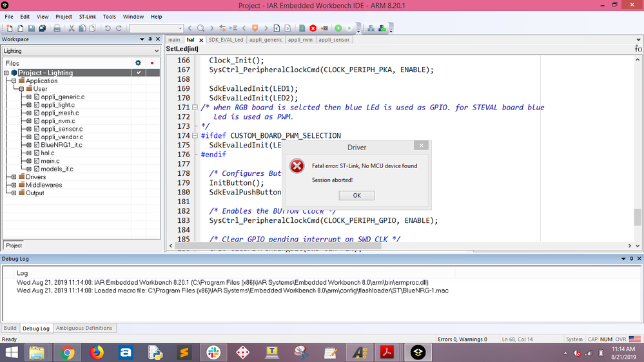Click the Save toolbar icon
Screen dimensions: 644x362
coord(31,28)
